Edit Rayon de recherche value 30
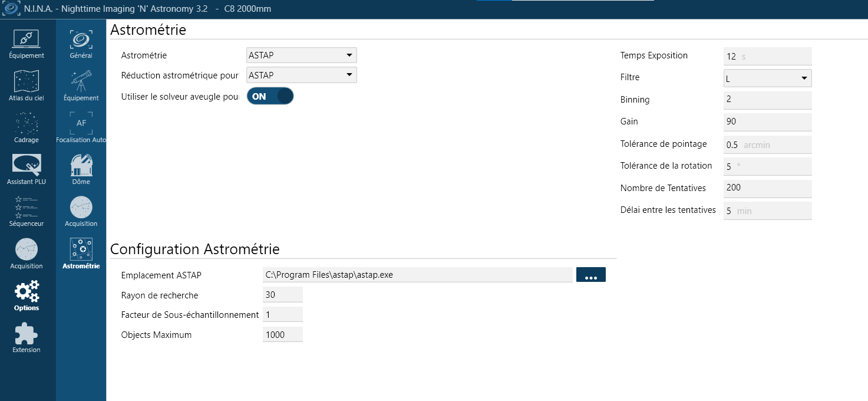 point(283,295)
